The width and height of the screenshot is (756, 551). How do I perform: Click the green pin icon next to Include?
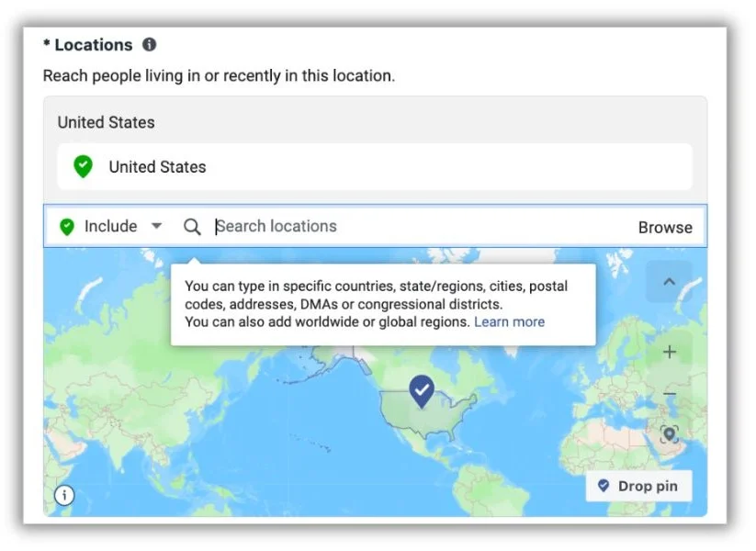67,227
